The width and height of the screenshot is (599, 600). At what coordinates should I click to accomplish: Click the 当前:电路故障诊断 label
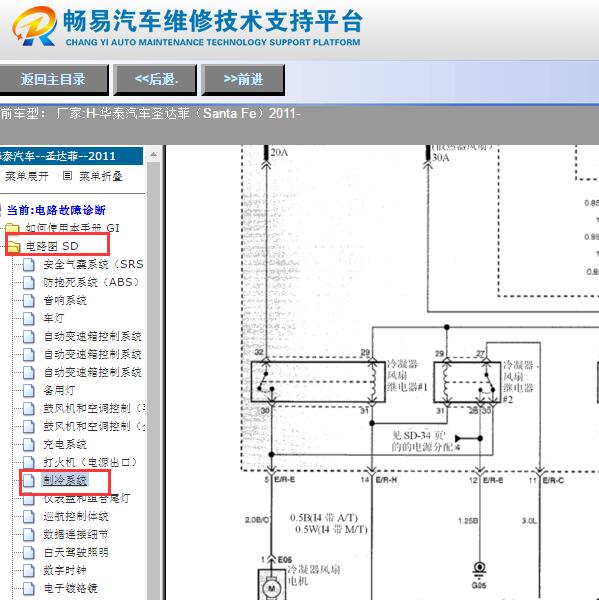point(56,210)
